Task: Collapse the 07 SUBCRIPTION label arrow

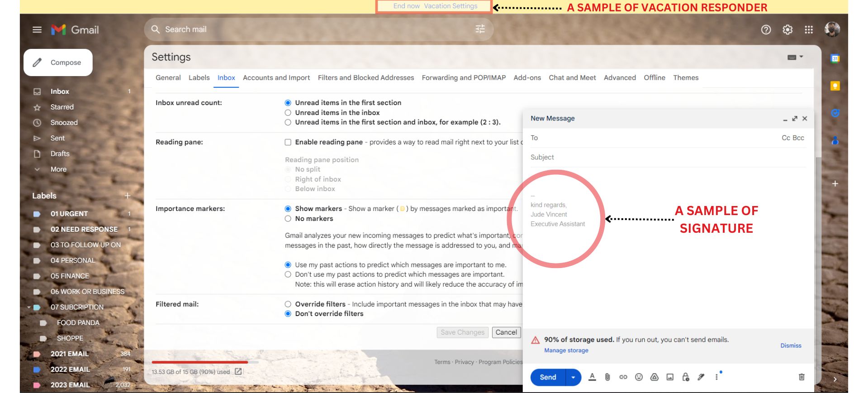Action: coord(29,307)
